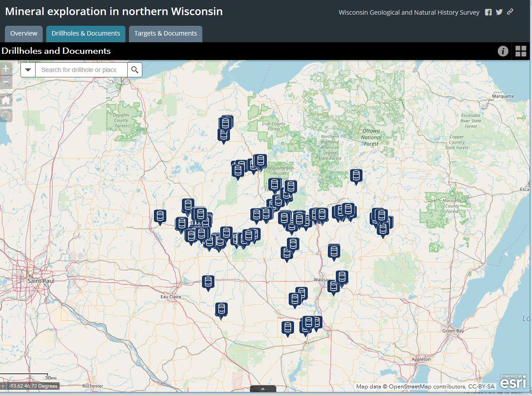Viewport: 532px width, 396px height.
Task: Click the Marquette city label
Action: [503, 96]
